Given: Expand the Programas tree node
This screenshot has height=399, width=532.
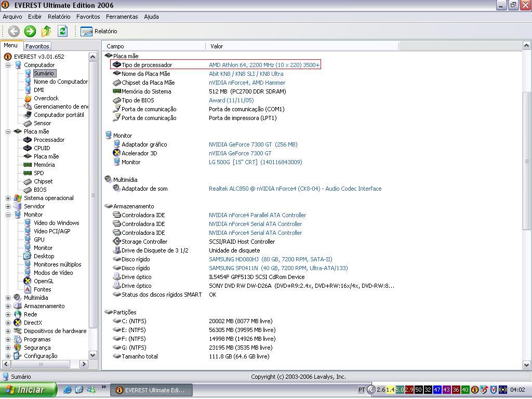Looking at the screenshot, I should [8, 339].
